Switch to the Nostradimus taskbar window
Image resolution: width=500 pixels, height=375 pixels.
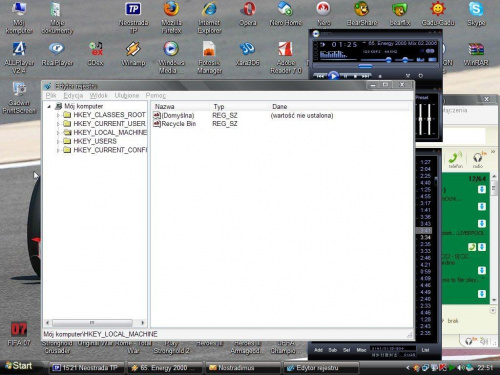[242, 368]
